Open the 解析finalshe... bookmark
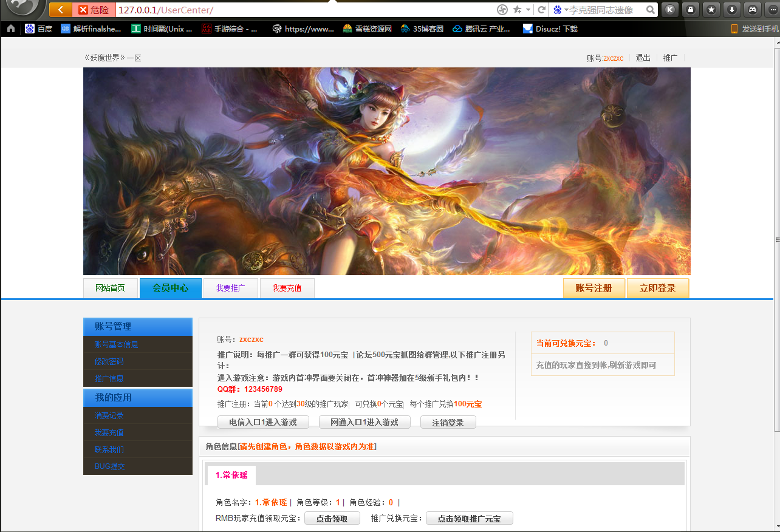This screenshot has width=780, height=532. pos(91,29)
